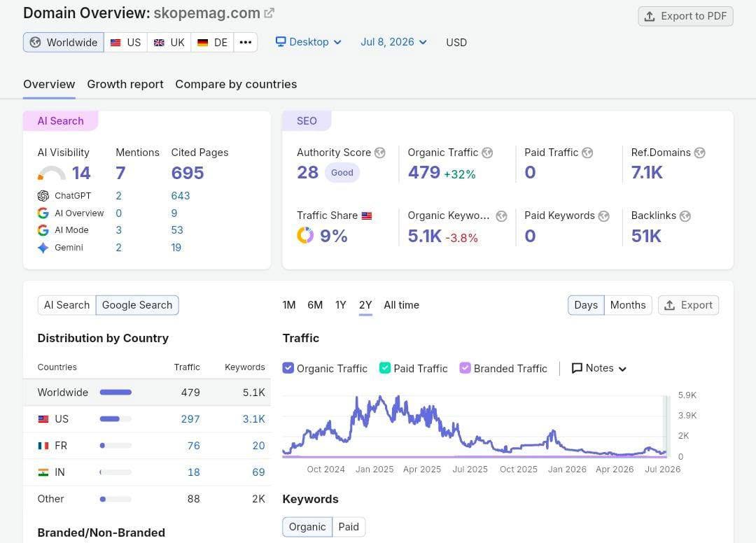The height and width of the screenshot is (543, 756).
Task: Click the UK flag icon in region bar
Action: click(x=159, y=43)
